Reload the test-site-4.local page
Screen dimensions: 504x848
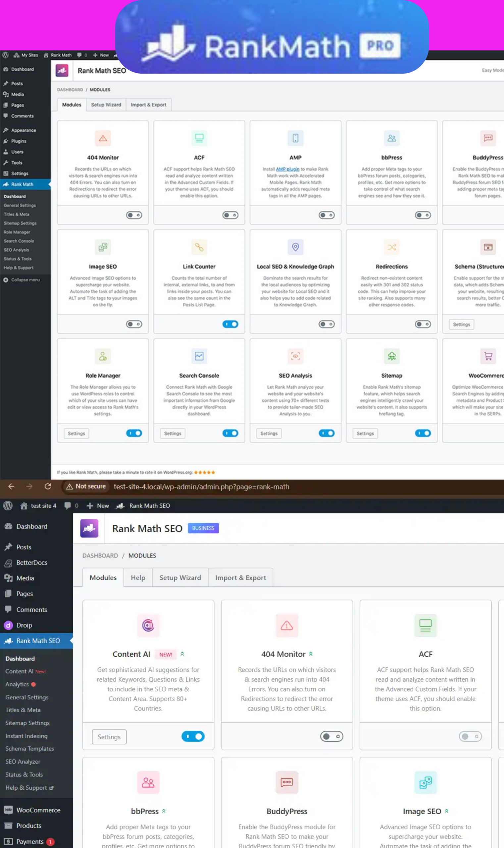tap(48, 487)
